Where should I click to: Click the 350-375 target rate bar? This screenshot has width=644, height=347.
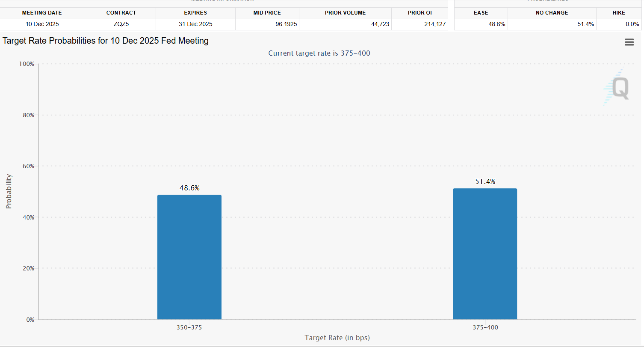(189, 257)
